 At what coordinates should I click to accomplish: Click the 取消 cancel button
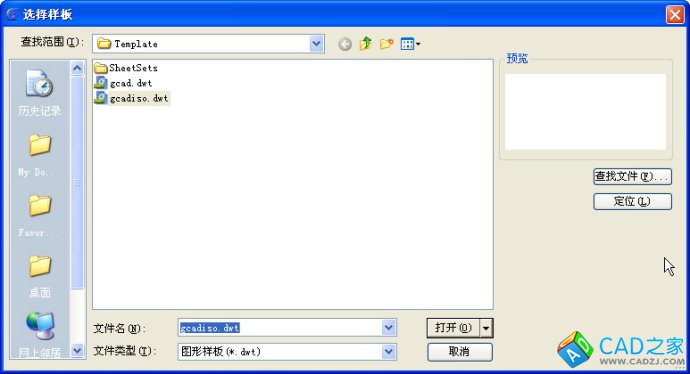point(459,352)
